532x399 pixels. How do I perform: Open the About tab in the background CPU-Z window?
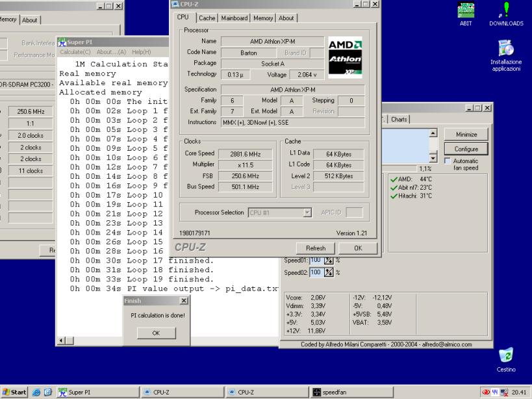[29, 20]
